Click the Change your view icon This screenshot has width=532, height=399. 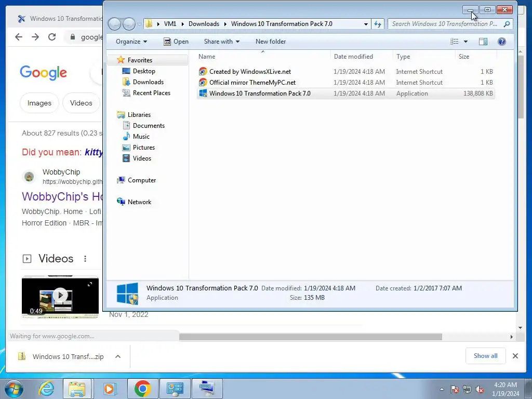click(454, 42)
